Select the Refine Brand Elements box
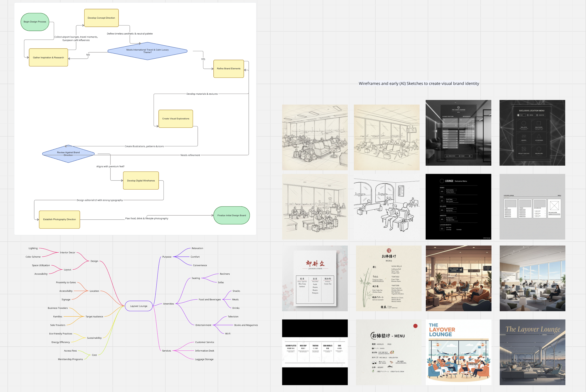Viewport: 586px width, 392px height. pos(228,69)
